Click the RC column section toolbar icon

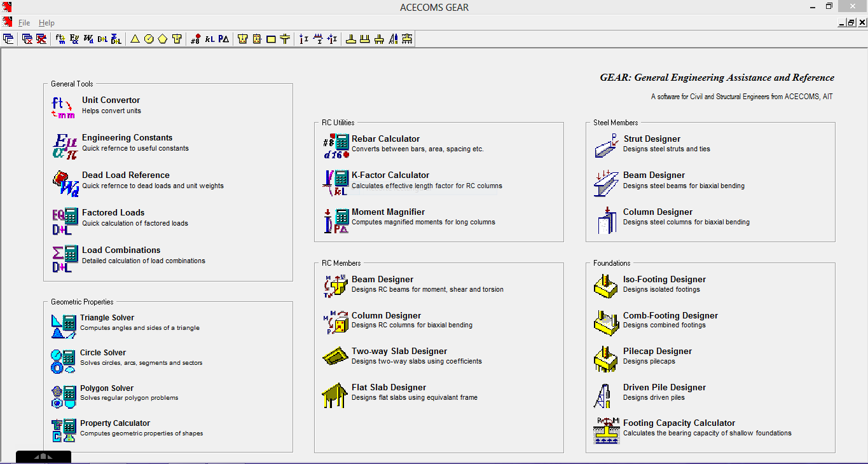pos(257,39)
